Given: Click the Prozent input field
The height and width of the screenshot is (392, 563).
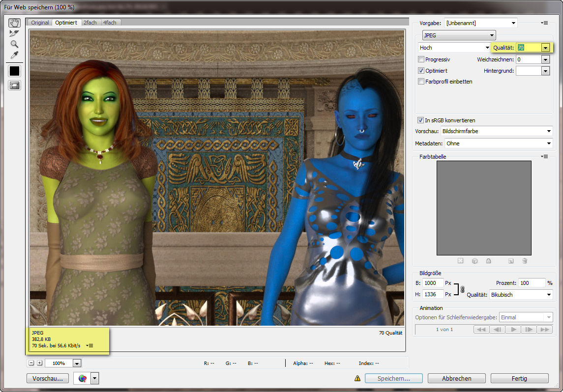Looking at the screenshot, I should tap(532, 283).
